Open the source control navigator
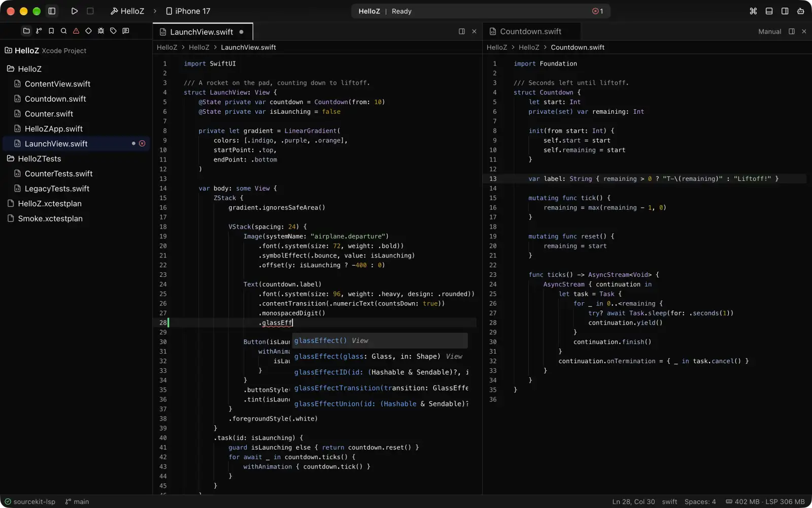The image size is (812, 508). [39, 31]
